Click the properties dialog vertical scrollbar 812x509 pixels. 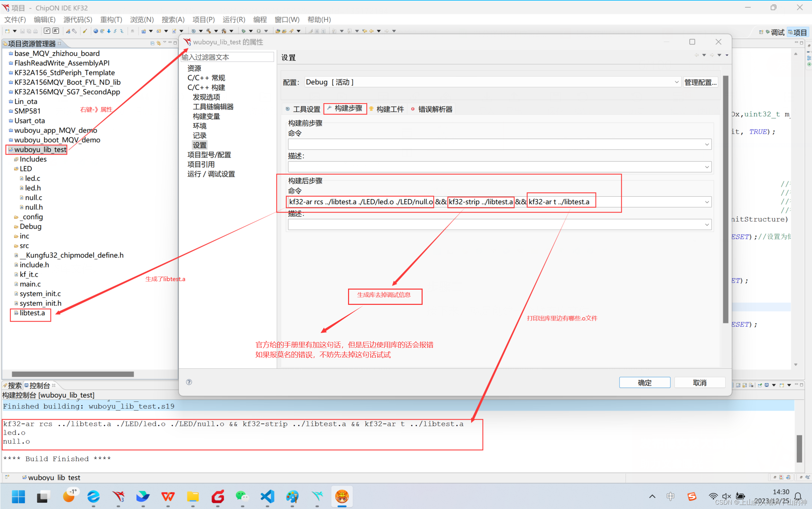725,199
